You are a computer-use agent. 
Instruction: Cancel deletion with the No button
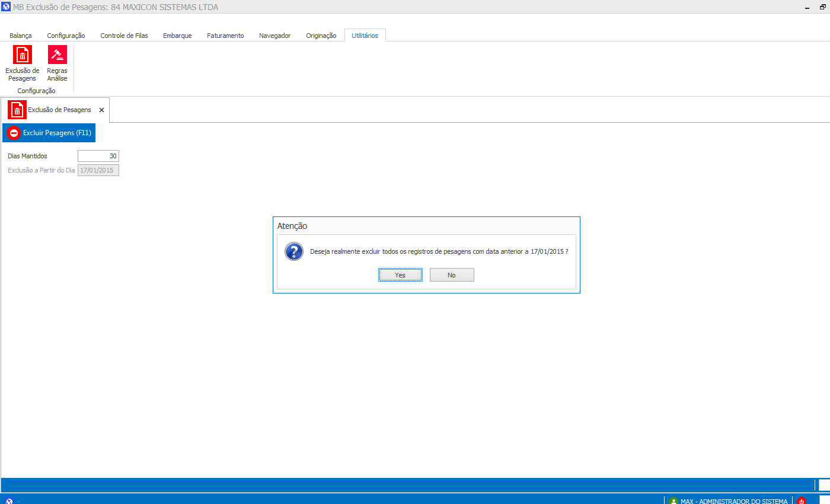pyautogui.click(x=452, y=275)
